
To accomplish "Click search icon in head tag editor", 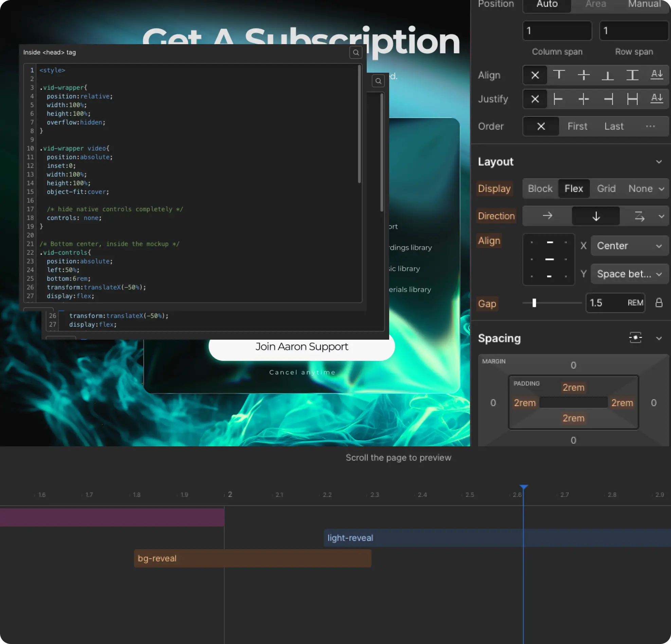I will coord(356,52).
